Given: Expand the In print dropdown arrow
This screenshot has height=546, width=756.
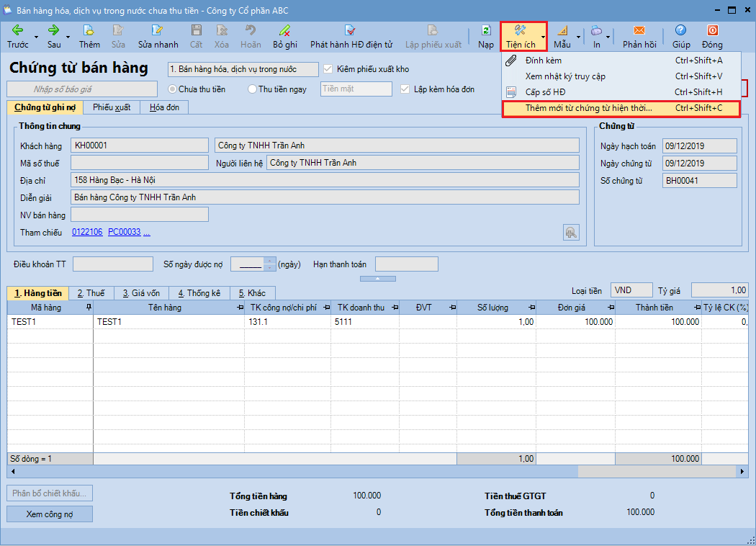Looking at the screenshot, I should pyautogui.click(x=608, y=37).
